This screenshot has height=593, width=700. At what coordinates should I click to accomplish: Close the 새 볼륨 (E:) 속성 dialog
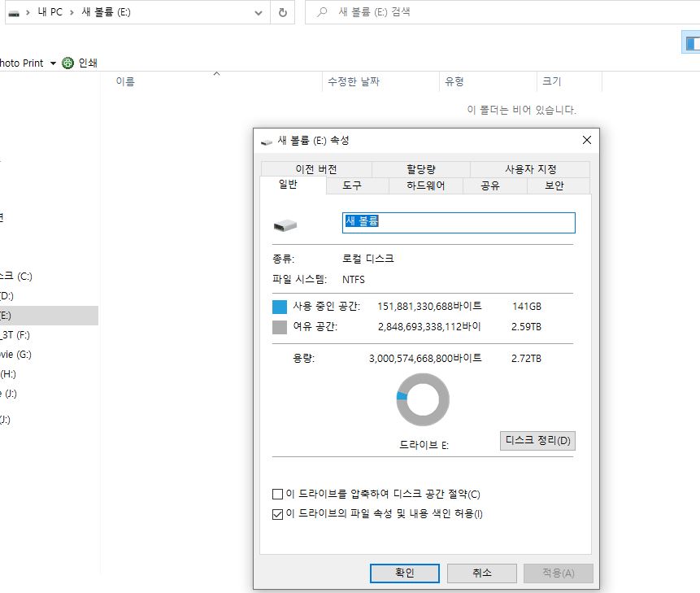point(587,140)
